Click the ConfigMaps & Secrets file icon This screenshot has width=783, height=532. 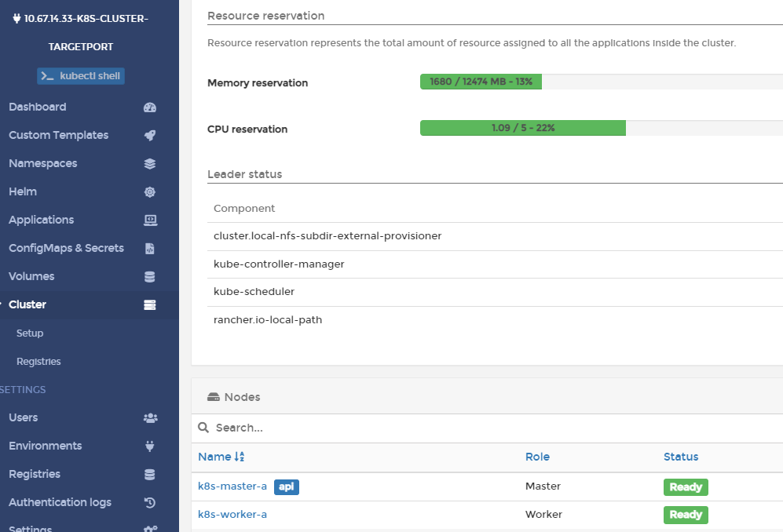150,249
